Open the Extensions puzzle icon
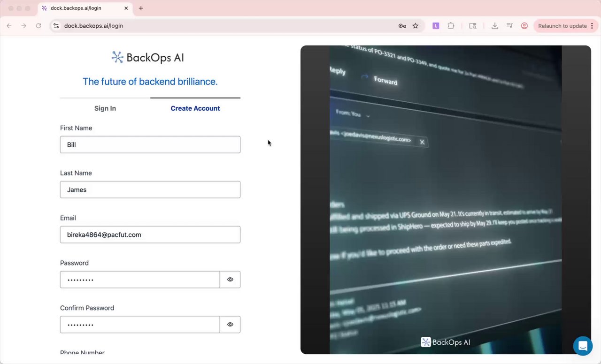 [451, 26]
